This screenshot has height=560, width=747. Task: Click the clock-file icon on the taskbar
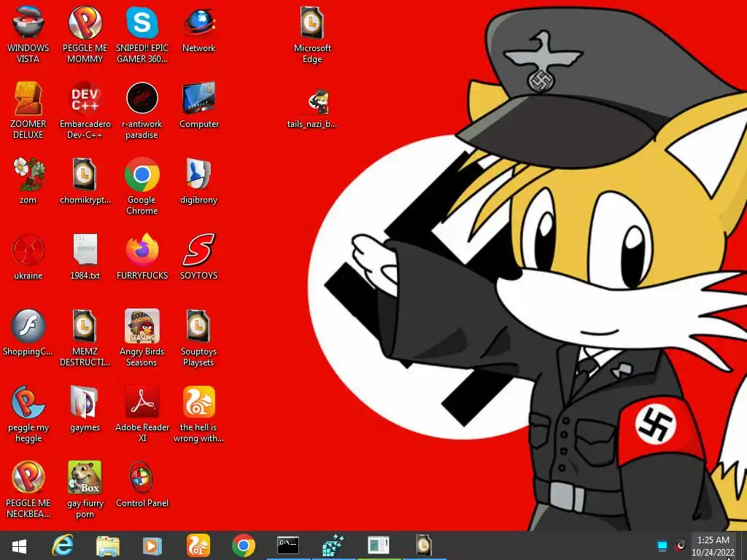point(424,545)
